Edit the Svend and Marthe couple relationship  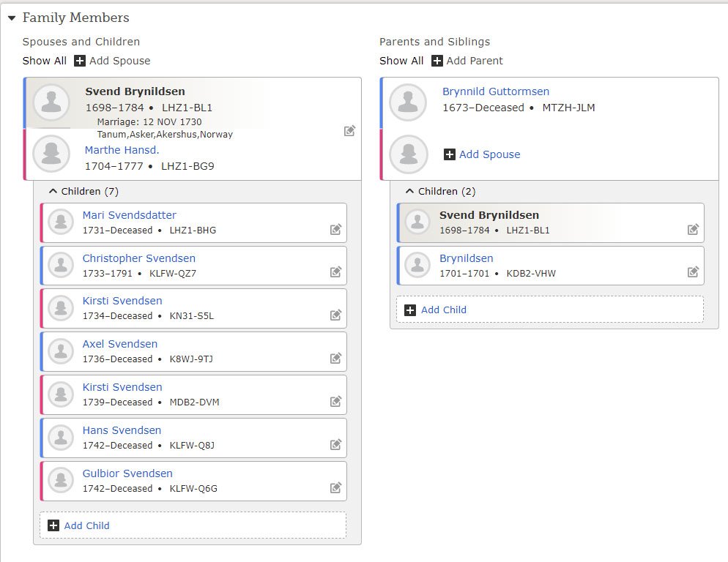pos(349,131)
